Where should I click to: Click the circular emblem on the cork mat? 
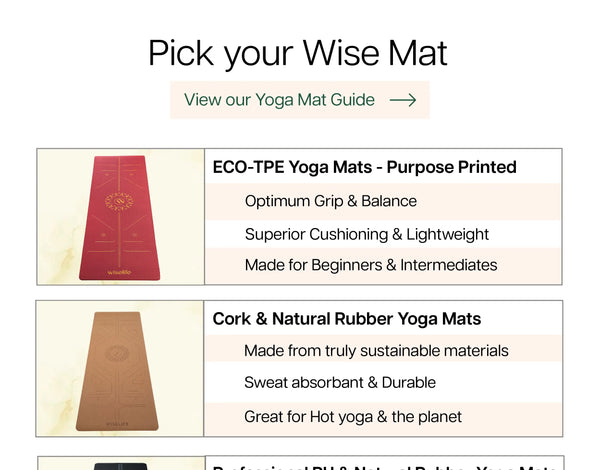coord(119,352)
